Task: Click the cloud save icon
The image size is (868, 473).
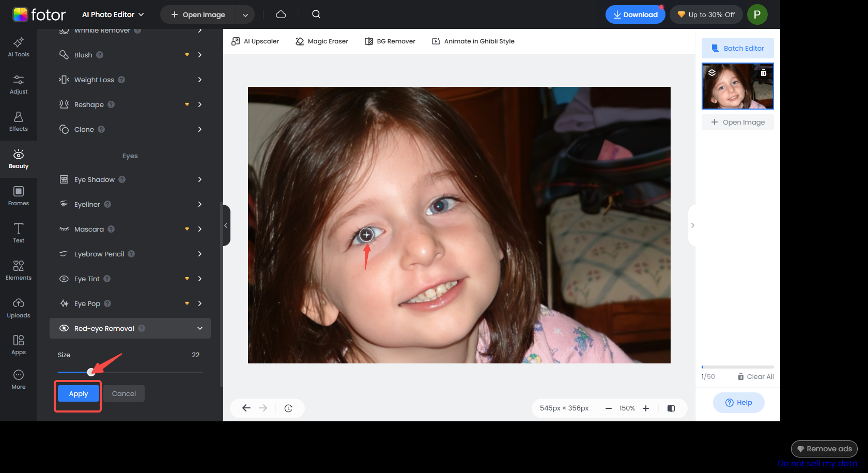Action: pyautogui.click(x=281, y=14)
